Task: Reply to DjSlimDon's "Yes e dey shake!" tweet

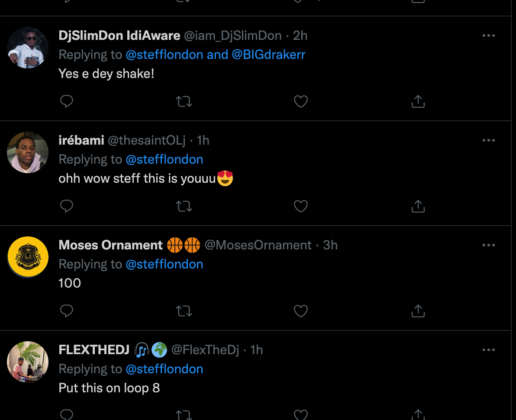Action: (x=66, y=101)
